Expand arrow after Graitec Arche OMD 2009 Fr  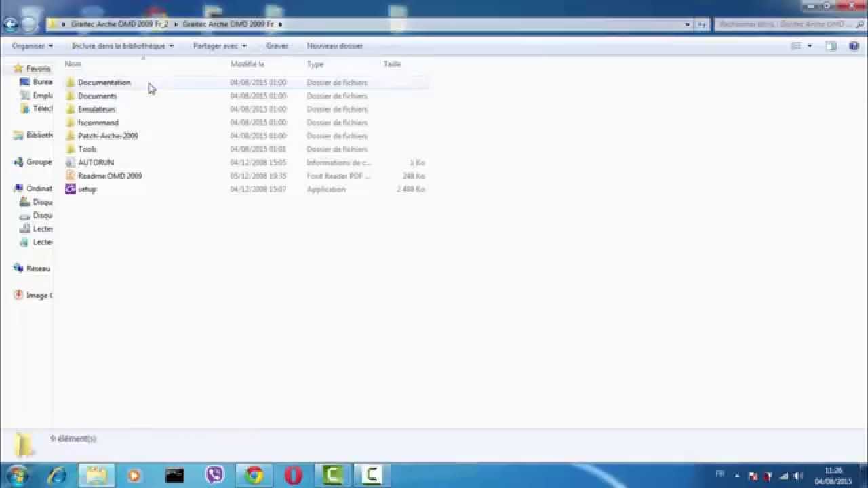pyautogui.click(x=280, y=24)
